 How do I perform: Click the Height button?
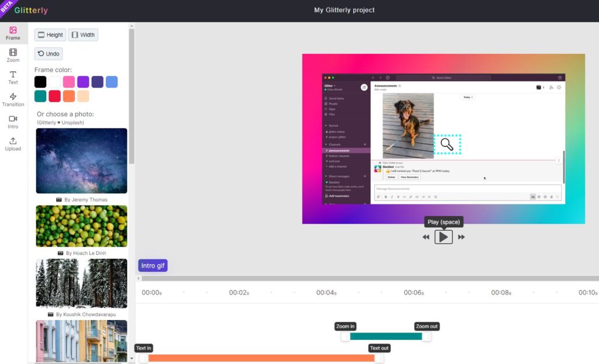(x=50, y=35)
